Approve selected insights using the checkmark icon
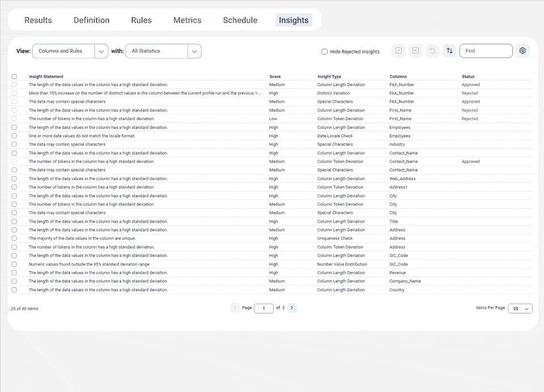 point(398,50)
